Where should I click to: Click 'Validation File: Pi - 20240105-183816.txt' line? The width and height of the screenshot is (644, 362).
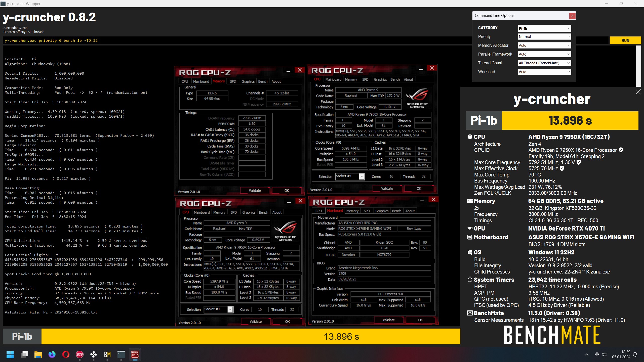(x=51, y=312)
